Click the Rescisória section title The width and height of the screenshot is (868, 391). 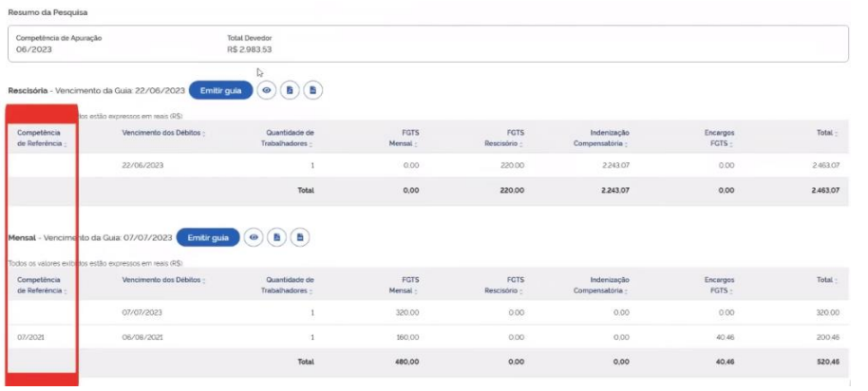(28, 91)
